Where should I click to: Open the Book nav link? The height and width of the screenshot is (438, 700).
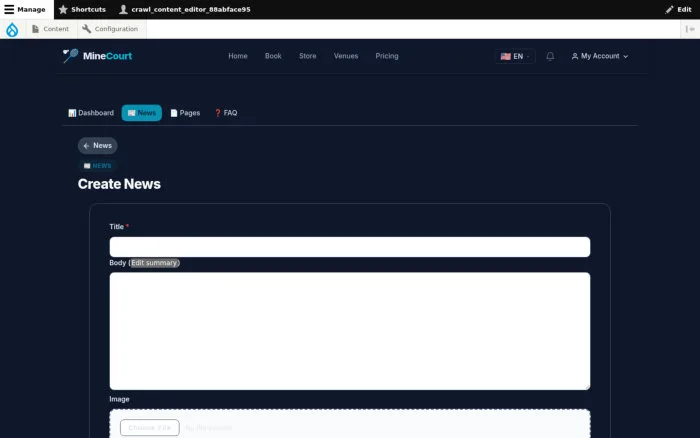(x=273, y=56)
